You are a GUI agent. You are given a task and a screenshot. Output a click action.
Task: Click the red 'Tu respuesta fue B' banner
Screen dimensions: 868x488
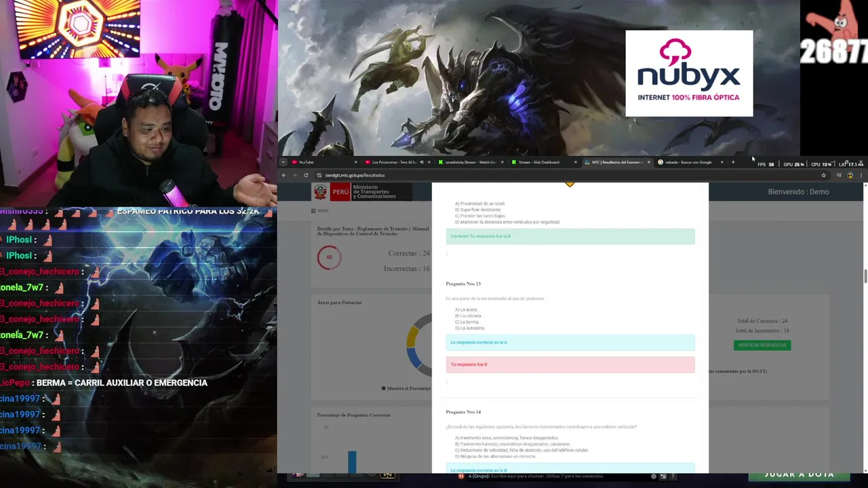(x=570, y=365)
